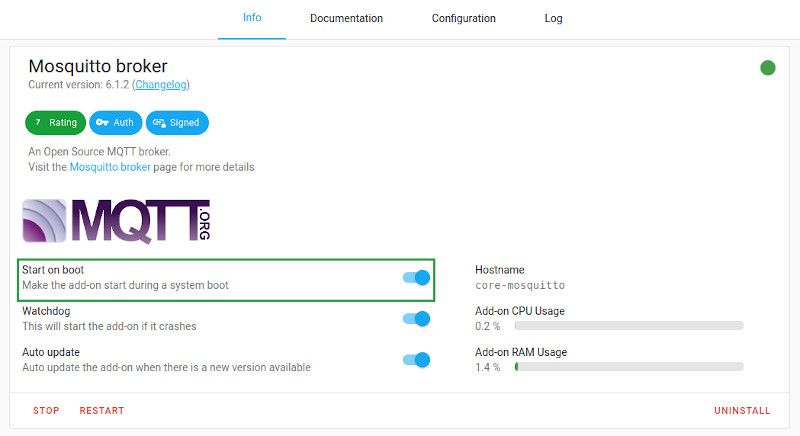Open the Configuration tab
The height and width of the screenshot is (436, 800).
pos(464,18)
